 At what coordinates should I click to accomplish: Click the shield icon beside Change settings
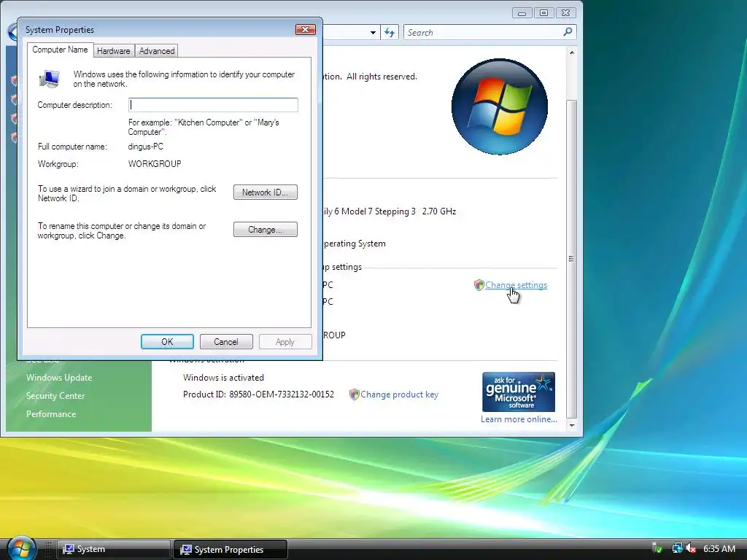(479, 285)
